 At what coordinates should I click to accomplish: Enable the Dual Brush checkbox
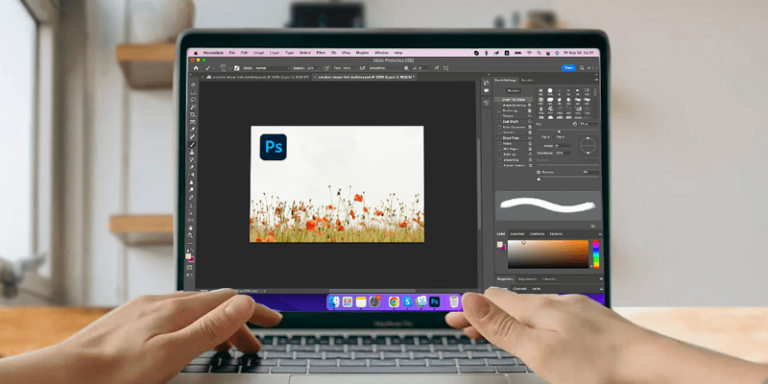500,121
